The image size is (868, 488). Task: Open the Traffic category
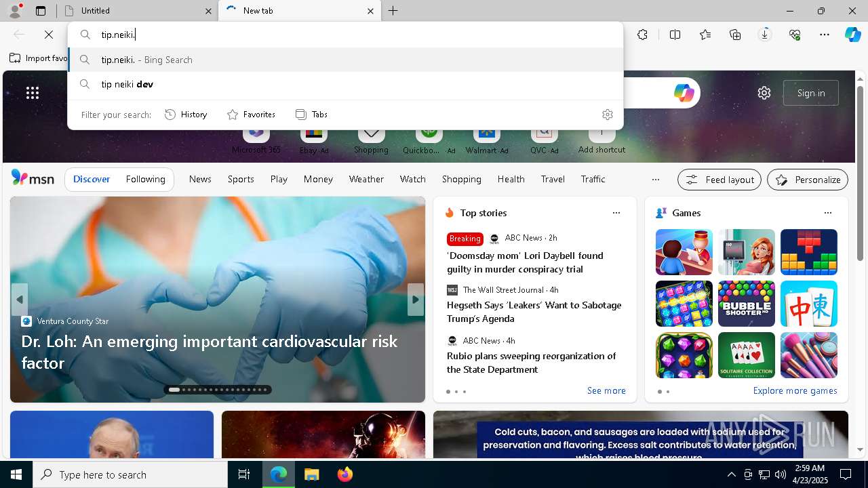pos(593,179)
